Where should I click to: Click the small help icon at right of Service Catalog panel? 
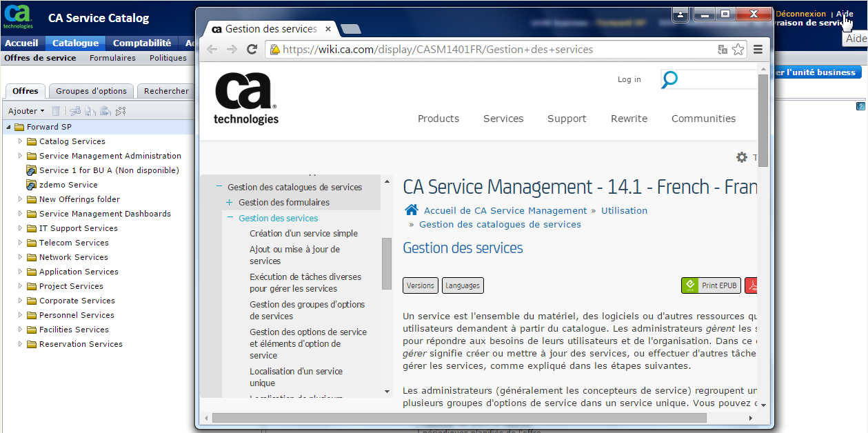(x=860, y=106)
